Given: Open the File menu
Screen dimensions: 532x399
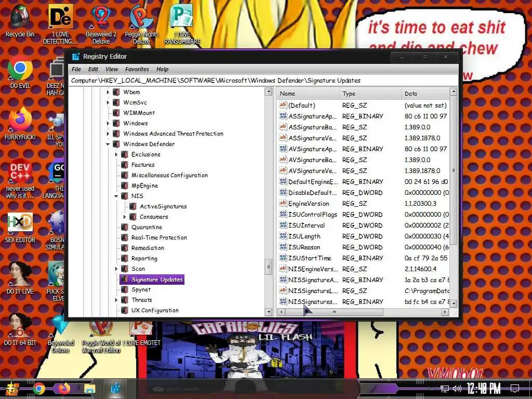Looking at the screenshot, I should 76,69.
